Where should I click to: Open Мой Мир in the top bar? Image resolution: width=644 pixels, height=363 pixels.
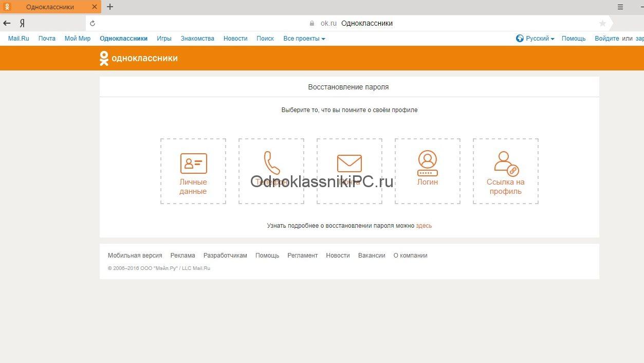click(x=78, y=39)
